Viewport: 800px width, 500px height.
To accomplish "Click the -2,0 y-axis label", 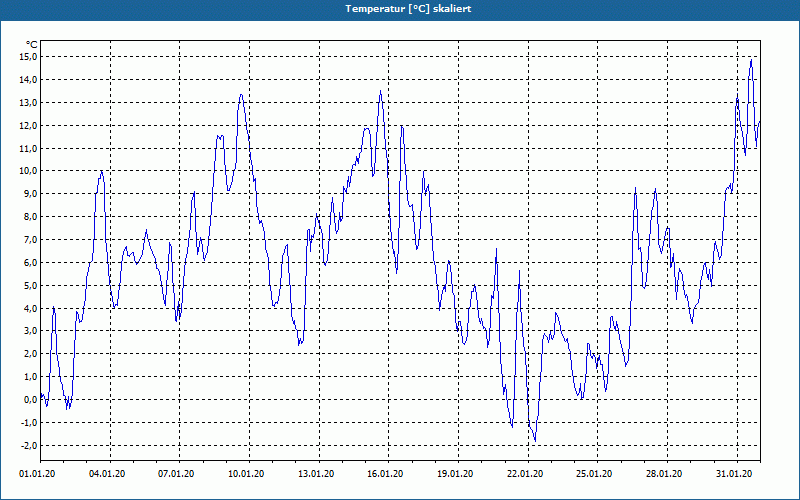I will (30, 445).
